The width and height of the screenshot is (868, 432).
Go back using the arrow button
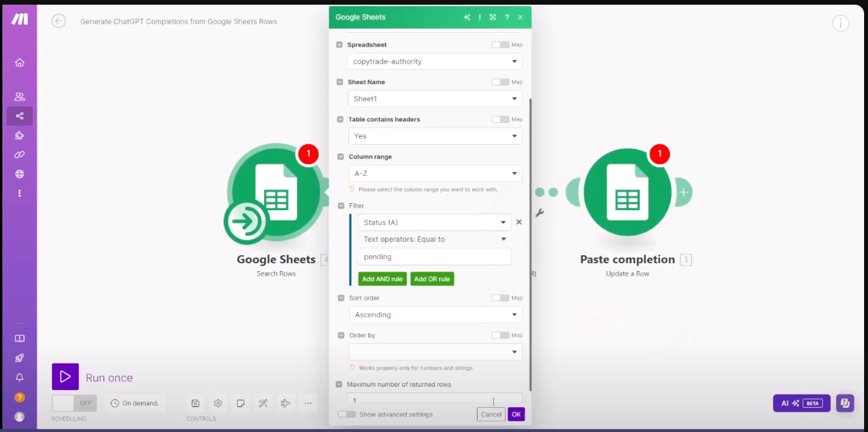tap(58, 21)
